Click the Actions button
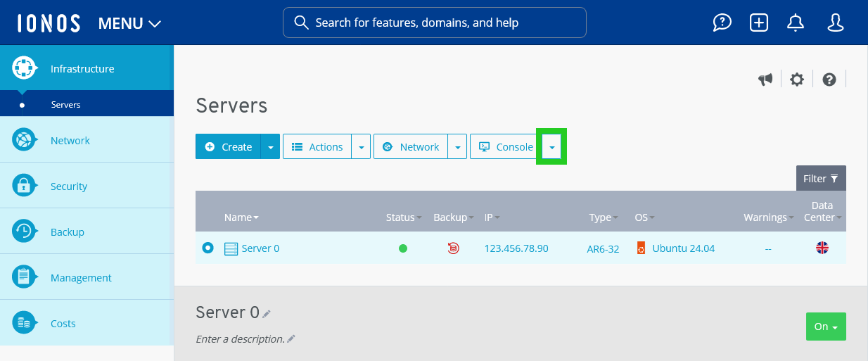 pyautogui.click(x=317, y=146)
